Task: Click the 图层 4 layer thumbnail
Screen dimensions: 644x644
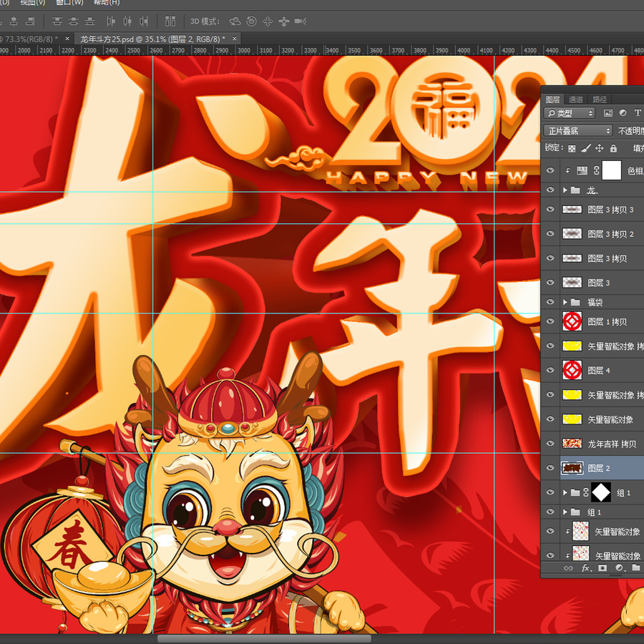Action: 572,370
